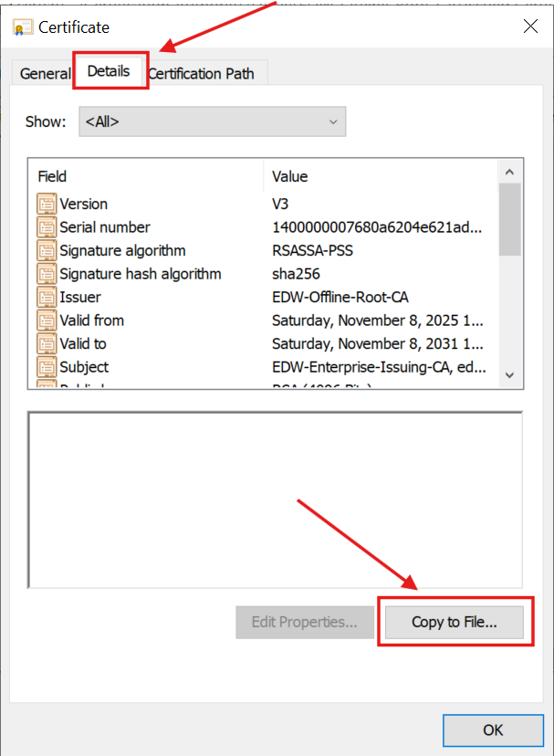554x756 pixels.
Task: Confirm with the OK button
Action: 493,730
